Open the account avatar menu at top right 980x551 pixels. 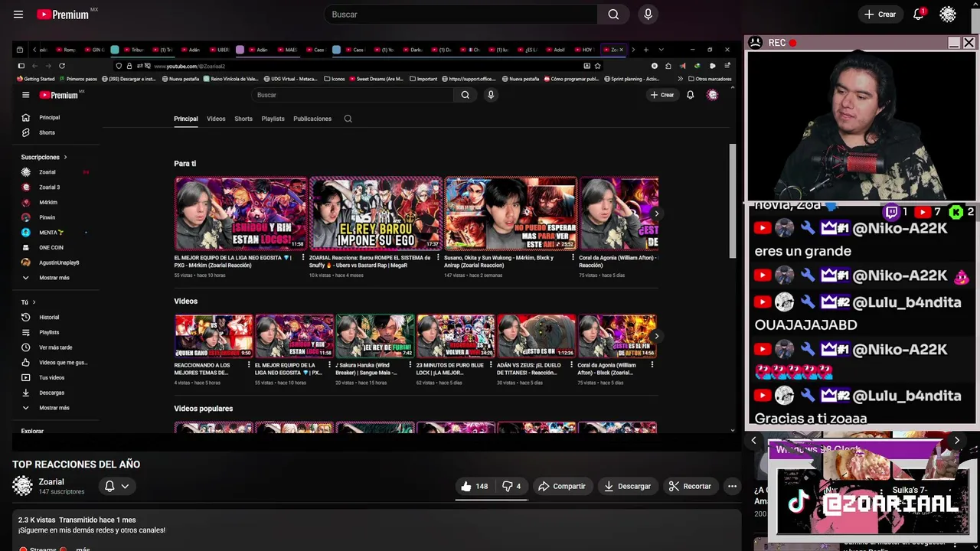pos(948,15)
